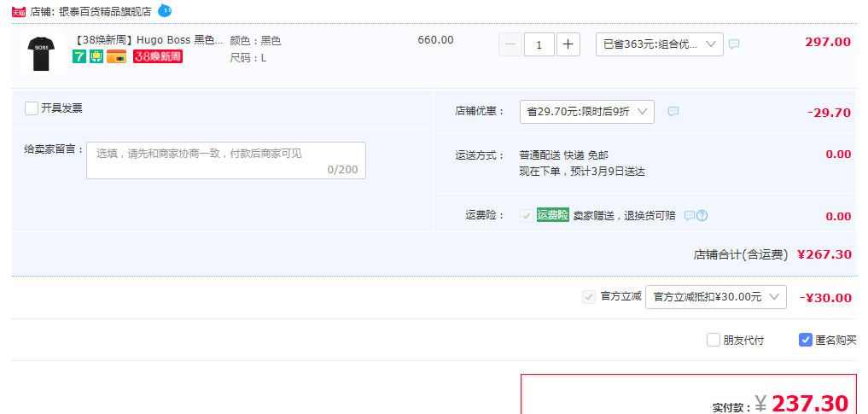Image resolution: width=868 pixels, height=414 pixels.
Task: Open the Wangwang chat icon beside the store name
Action: click(x=165, y=10)
